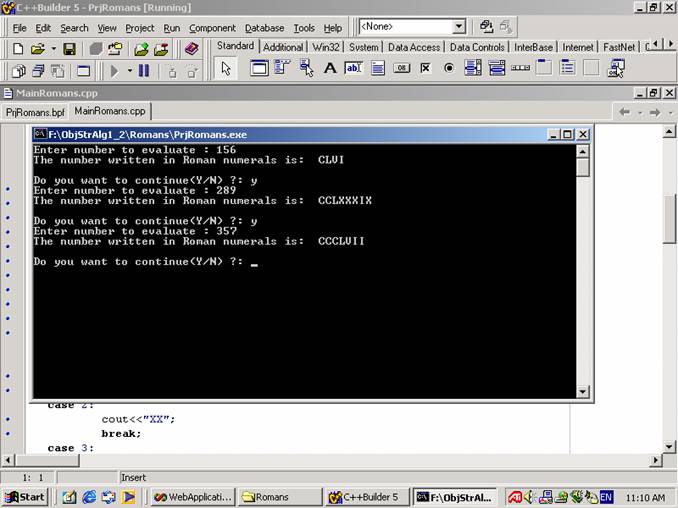
Task: Select the Label component in palette
Action: click(329, 68)
